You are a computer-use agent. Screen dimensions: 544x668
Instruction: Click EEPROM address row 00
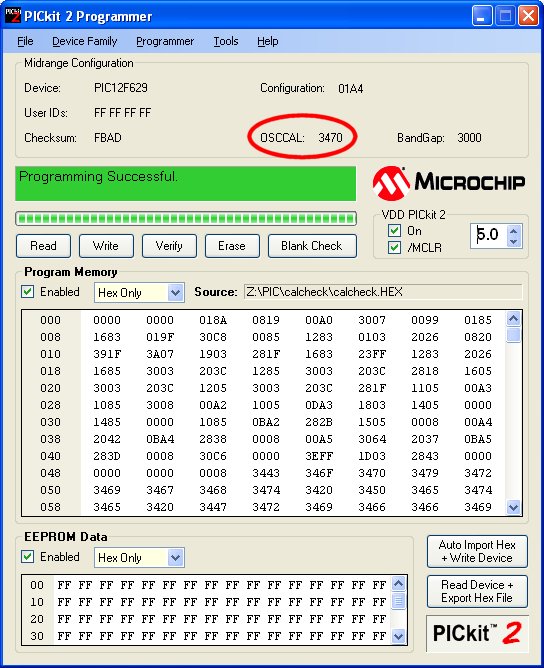click(x=37, y=585)
